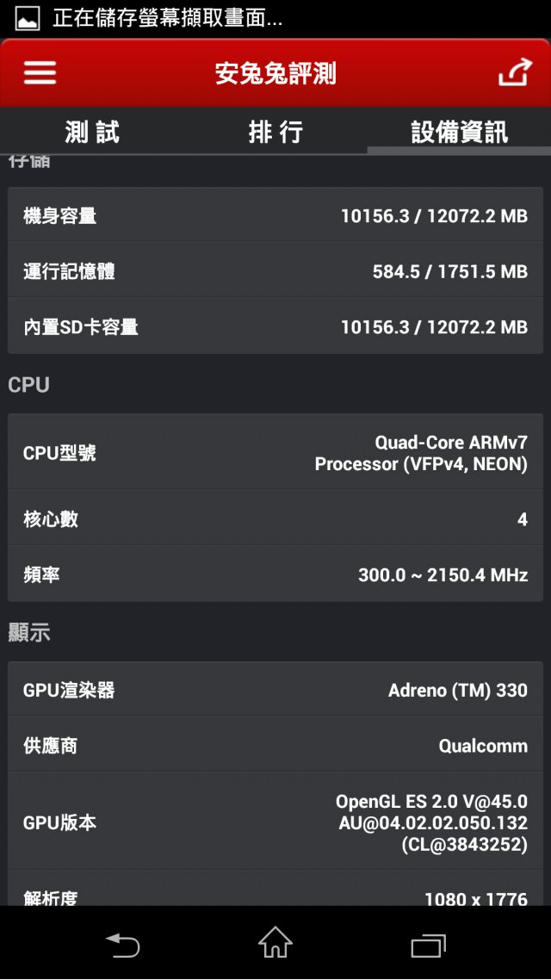Open the hamburger menu icon

coord(40,73)
